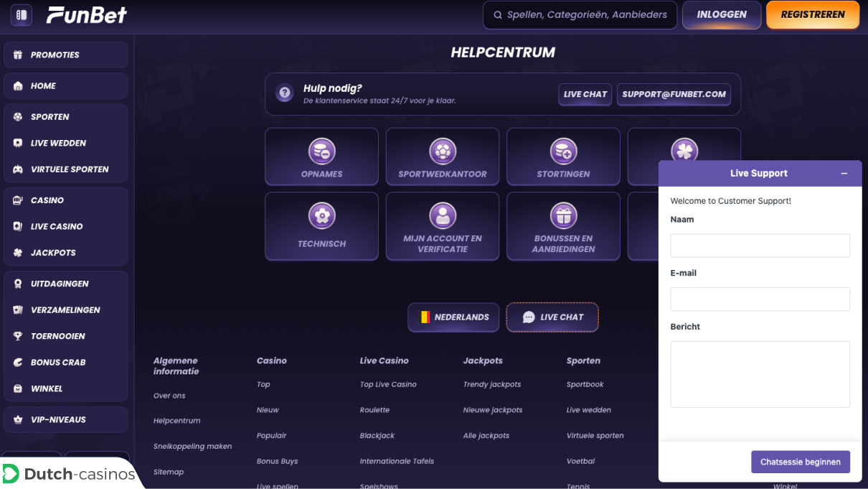Click the footer Live Chat button
The height and width of the screenshot is (489, 868).
(552, 317)
